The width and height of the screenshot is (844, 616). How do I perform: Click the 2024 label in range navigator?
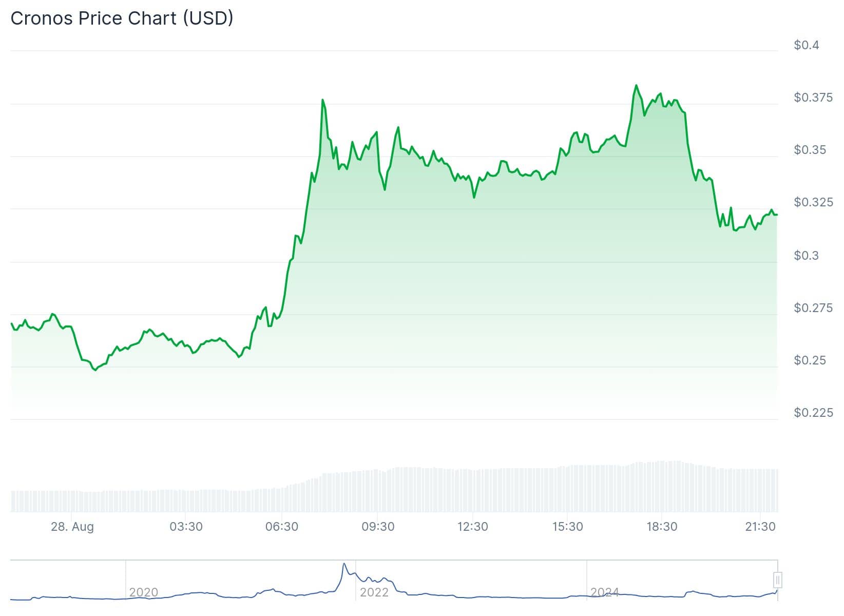point(604,592)
